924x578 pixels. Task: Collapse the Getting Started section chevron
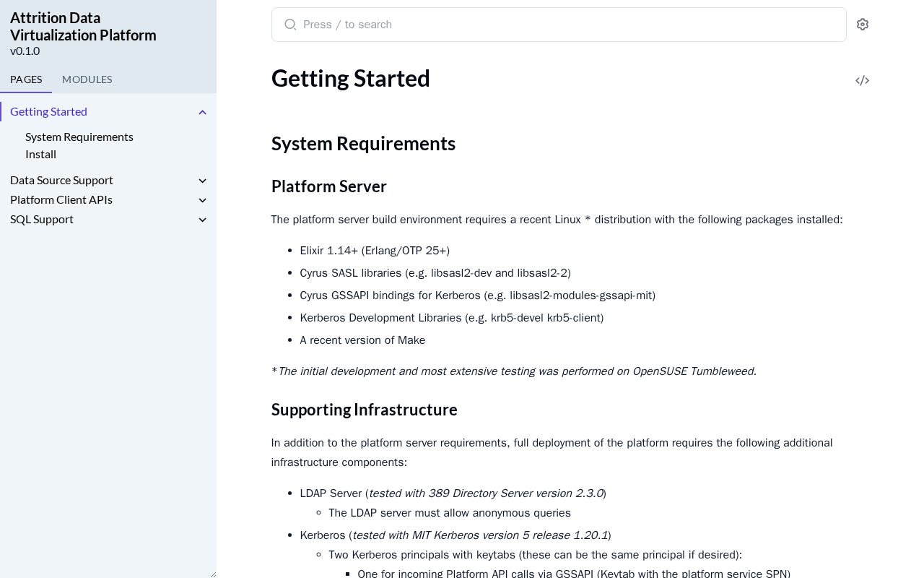(x=203, y=112)
